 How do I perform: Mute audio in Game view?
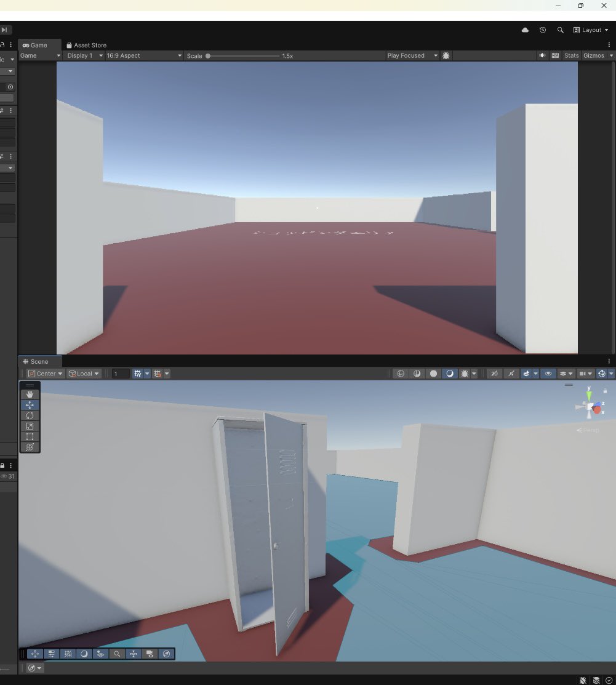(x=542, y=55)
